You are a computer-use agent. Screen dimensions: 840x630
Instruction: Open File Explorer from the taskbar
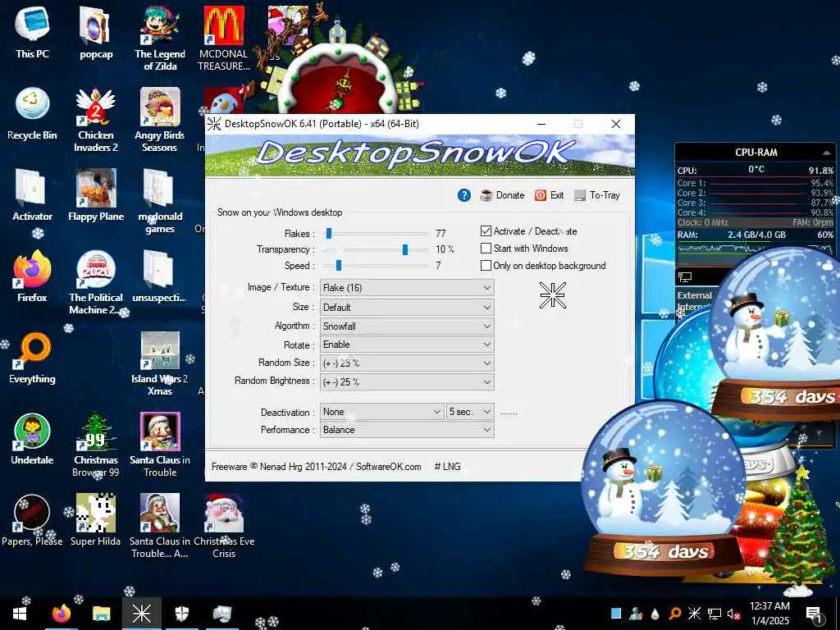point(101,614)
